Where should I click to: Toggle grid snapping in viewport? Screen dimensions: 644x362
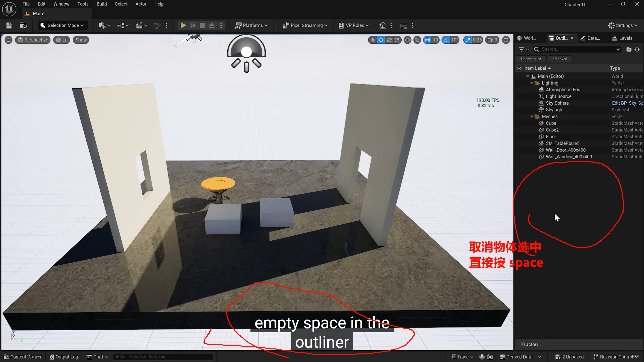(428, 40)
